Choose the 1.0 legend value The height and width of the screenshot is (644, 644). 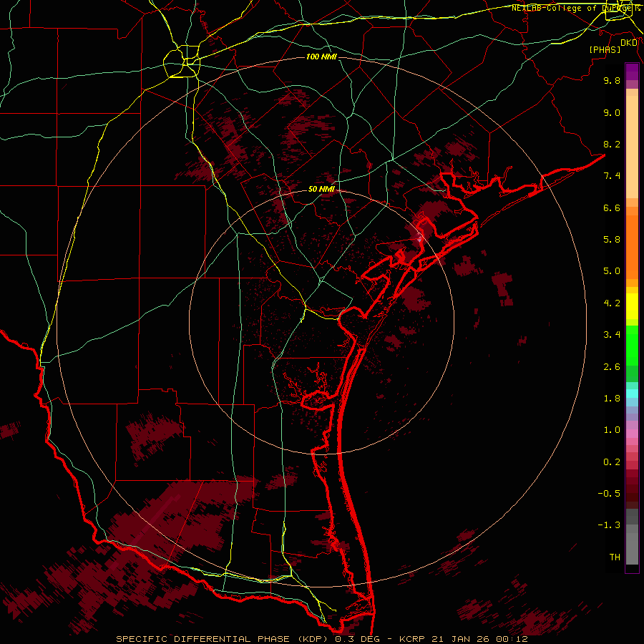pyautogui.click(x=612, y=430)
